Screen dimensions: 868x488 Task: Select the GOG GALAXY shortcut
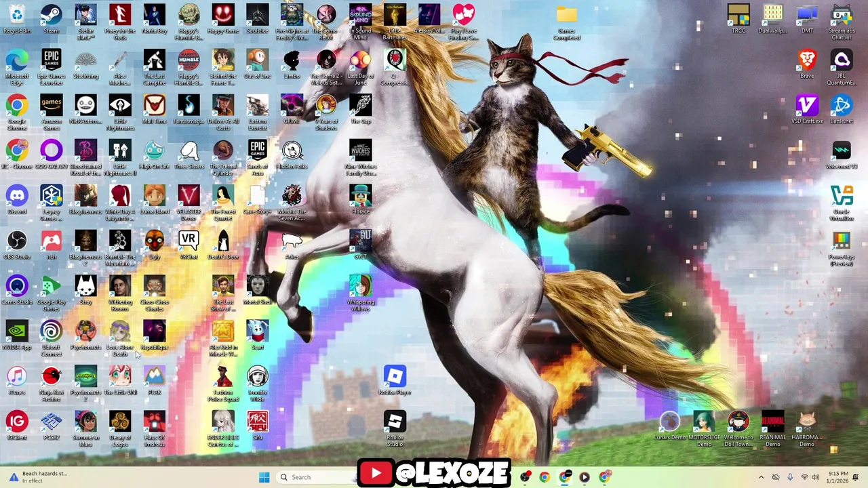[x=52, y=155]
